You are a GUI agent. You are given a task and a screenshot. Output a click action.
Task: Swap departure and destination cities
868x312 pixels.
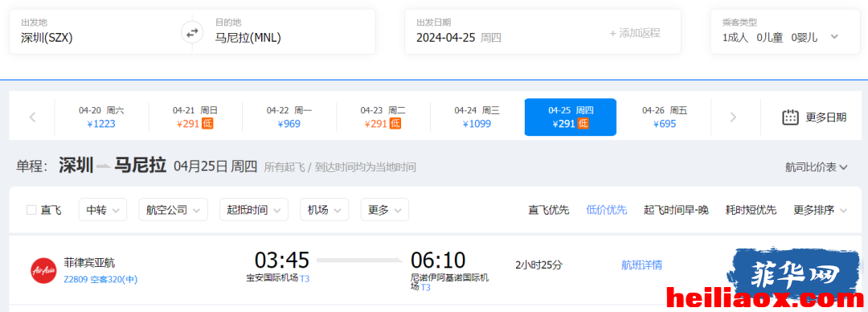click(192, 33)
